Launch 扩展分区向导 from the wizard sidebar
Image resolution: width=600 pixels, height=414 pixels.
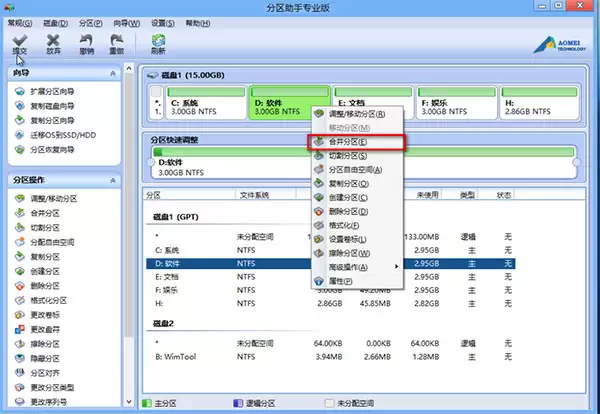tap(49, 92)
